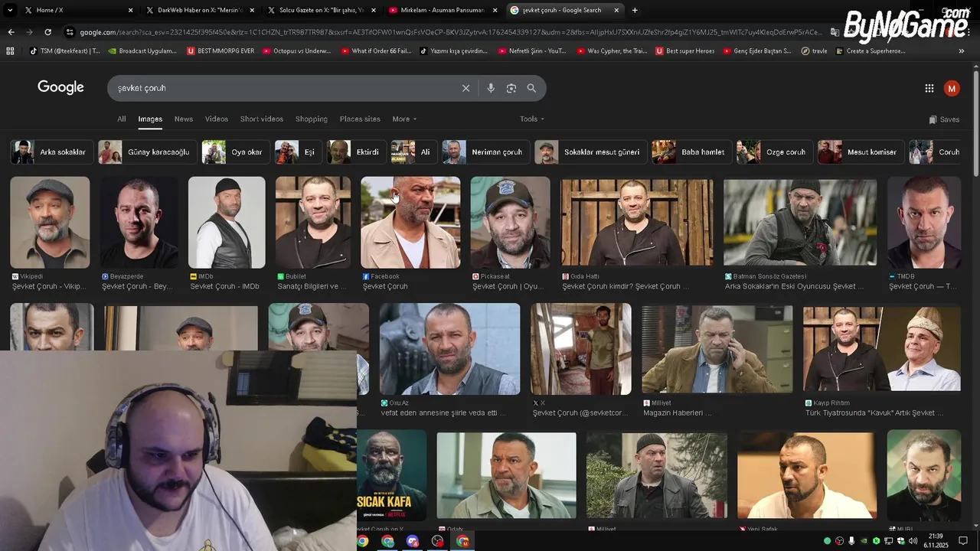Open the Sıcak Kafa Netflix poster result
Screen dimensions: 980x551
pos(391,474)
